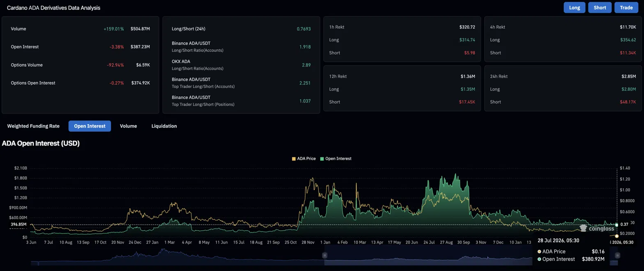Toggle ADA Price legend series

click(x=304, y=158)
